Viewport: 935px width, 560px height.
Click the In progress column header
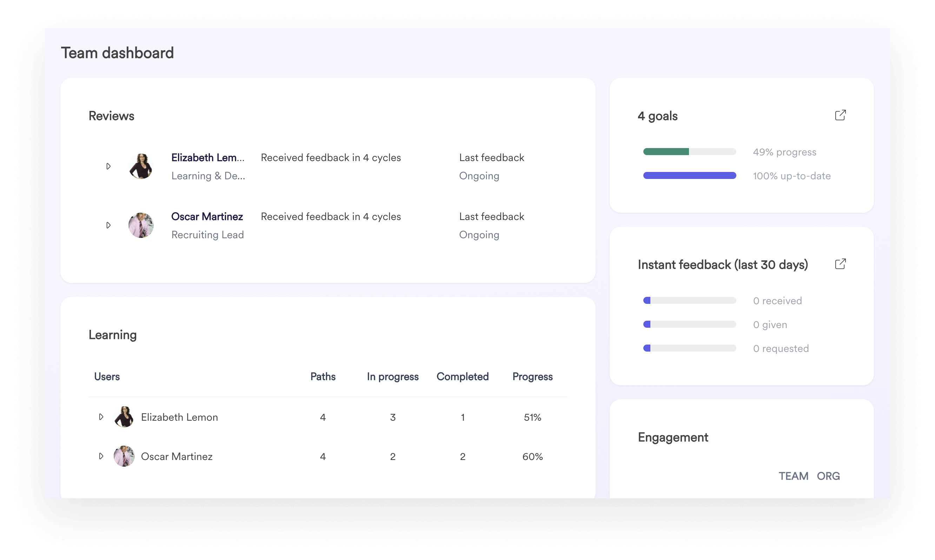(x=393, y=376)
